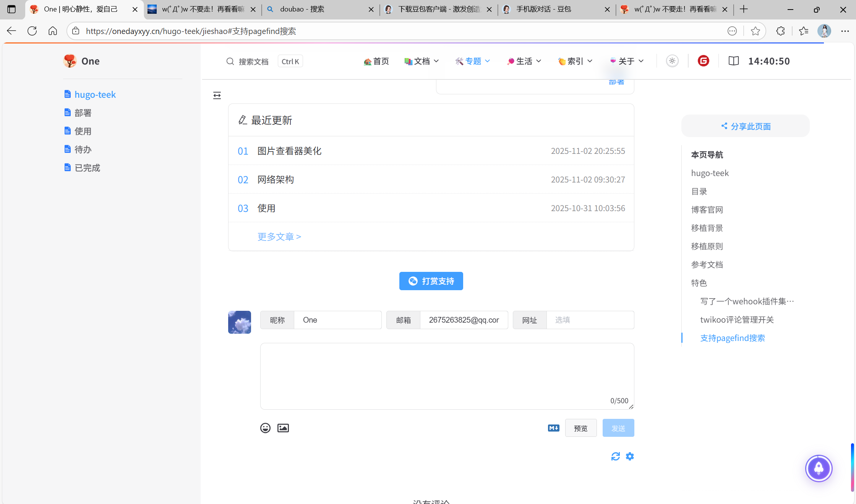Click the refresh comments icon
Image resolution: width=856 pixels, height=504 pixels.
615,456
